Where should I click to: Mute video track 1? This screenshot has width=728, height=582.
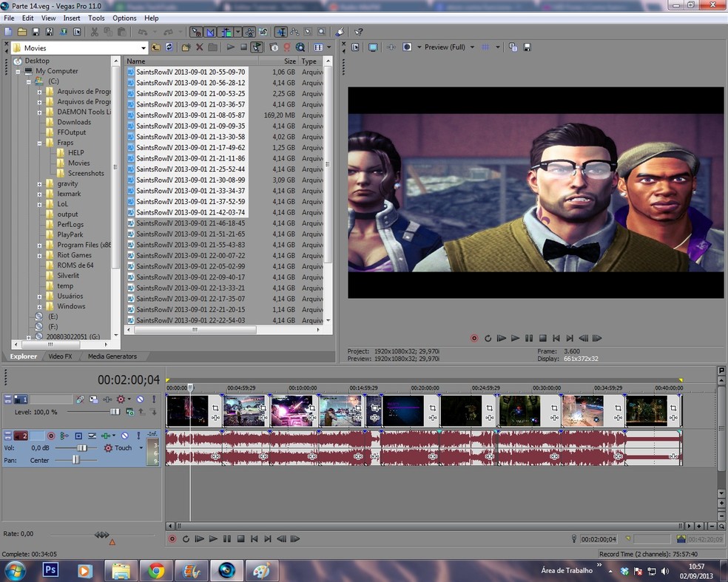click(140, 399)
